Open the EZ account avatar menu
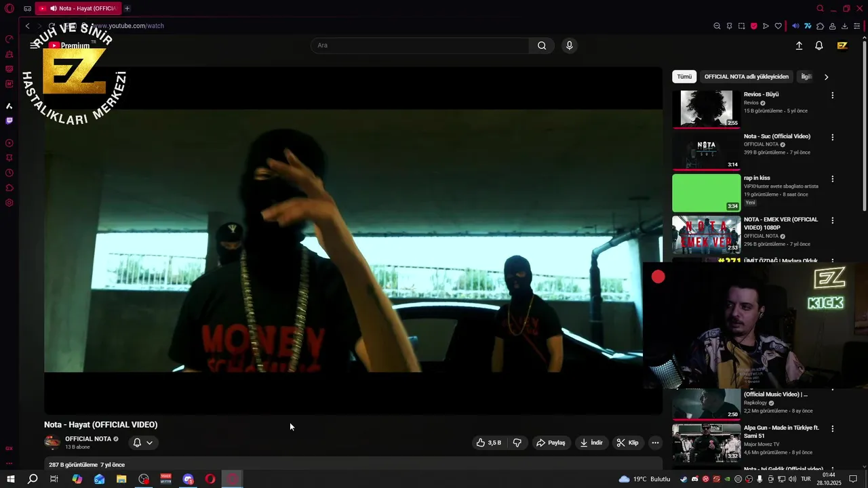868x488 pixels. tap(842, 45)
